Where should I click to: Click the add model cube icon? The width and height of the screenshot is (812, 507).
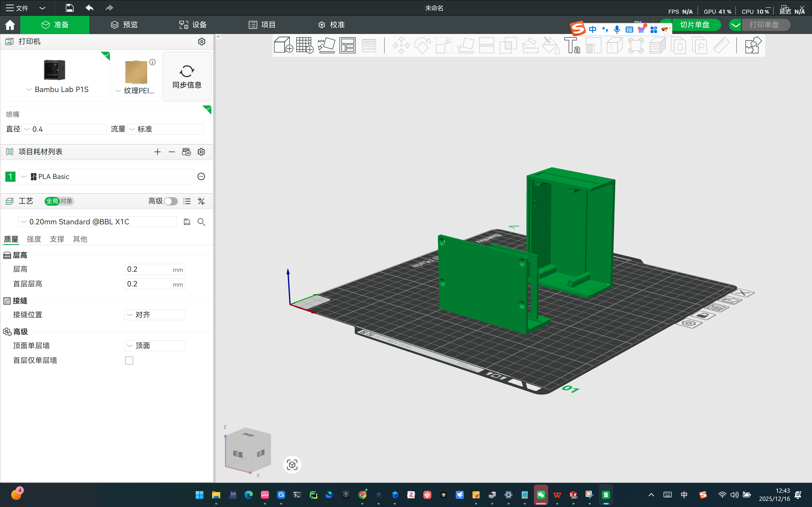283,45
